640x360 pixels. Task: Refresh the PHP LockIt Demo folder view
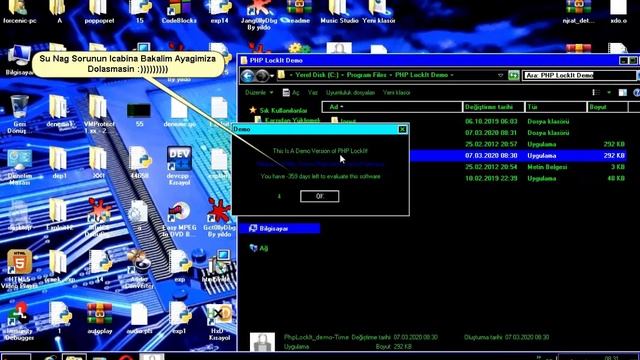pyautogui.click(x=513, y=75)
